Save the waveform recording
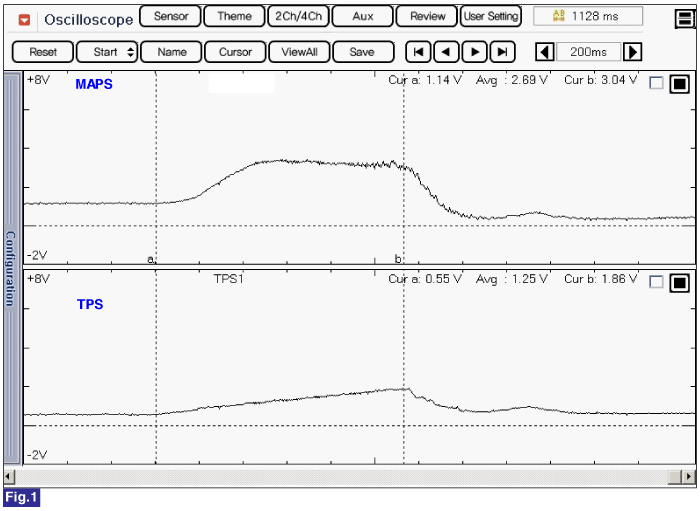Screen dimensions: 700x511 363,52
